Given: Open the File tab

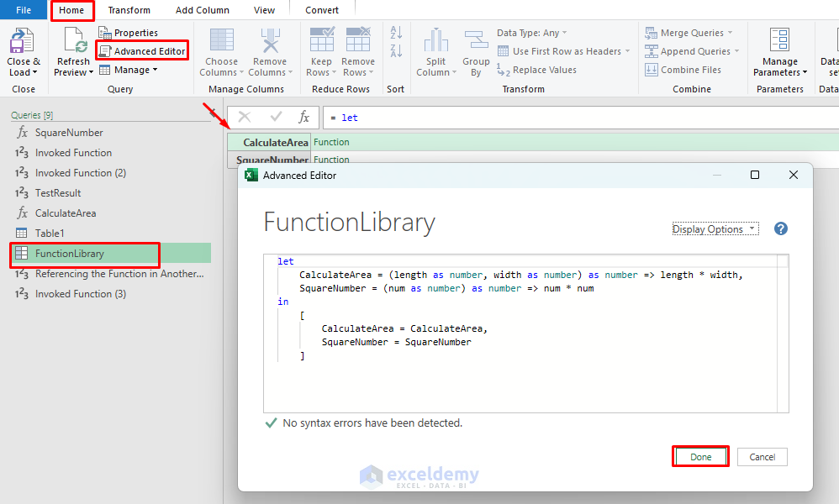Looking at the screenshot, I should pos(24,9).
